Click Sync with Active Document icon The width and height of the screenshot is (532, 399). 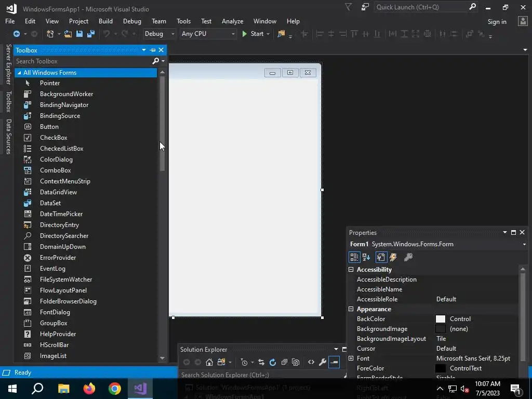[x=261, y=362]
